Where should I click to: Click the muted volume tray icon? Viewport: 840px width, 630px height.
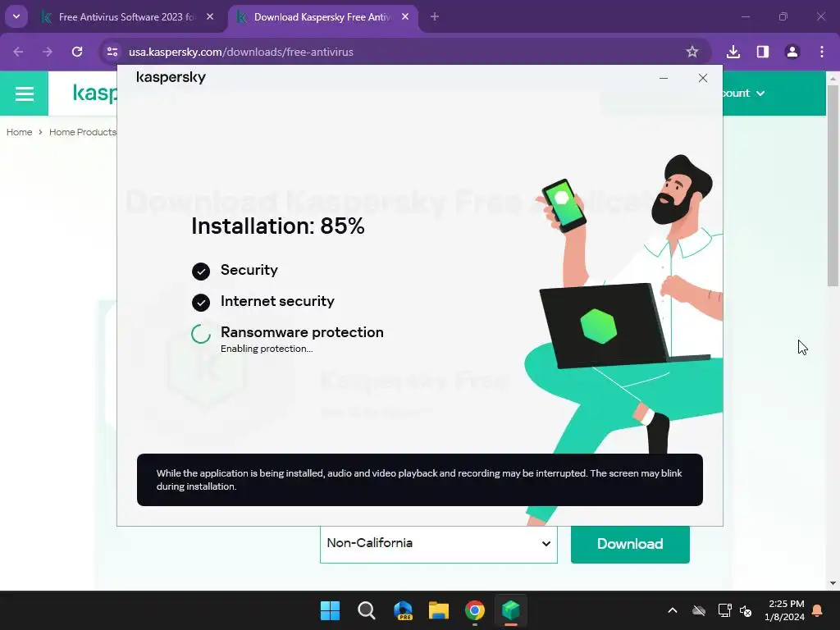[x=746, y=610]
